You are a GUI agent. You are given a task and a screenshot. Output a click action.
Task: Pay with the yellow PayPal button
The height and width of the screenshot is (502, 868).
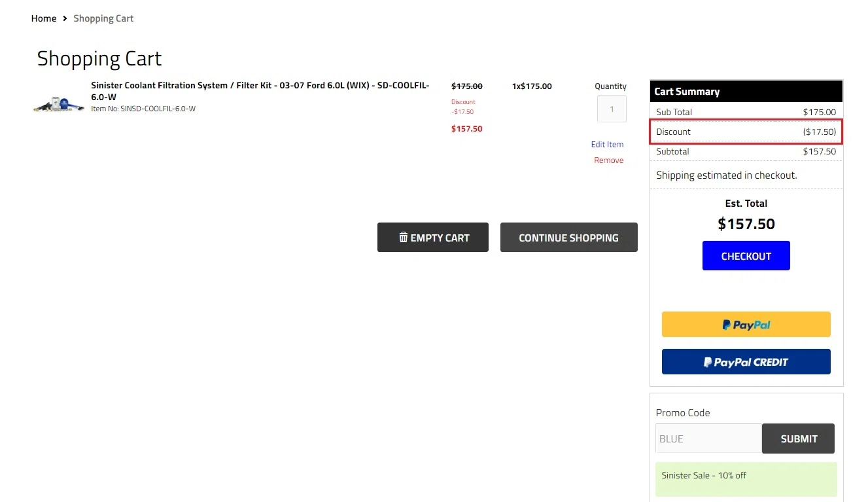pos(746,325)
